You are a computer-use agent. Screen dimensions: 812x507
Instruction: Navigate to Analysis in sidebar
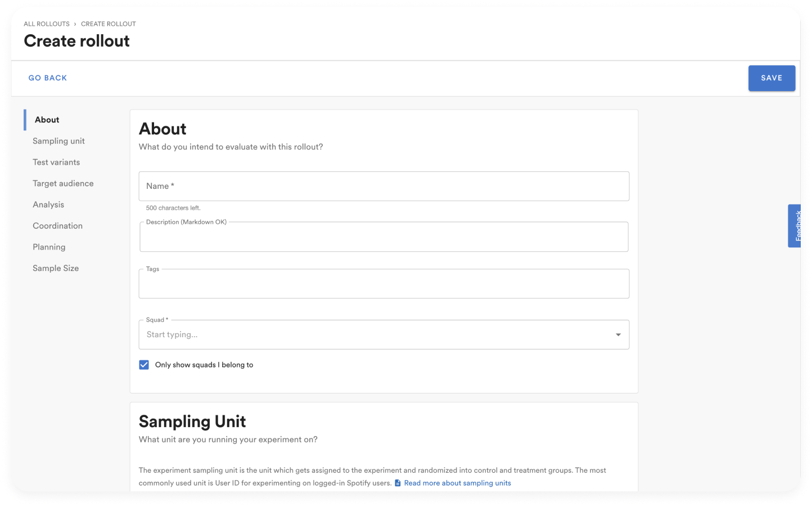pos(48,205)
